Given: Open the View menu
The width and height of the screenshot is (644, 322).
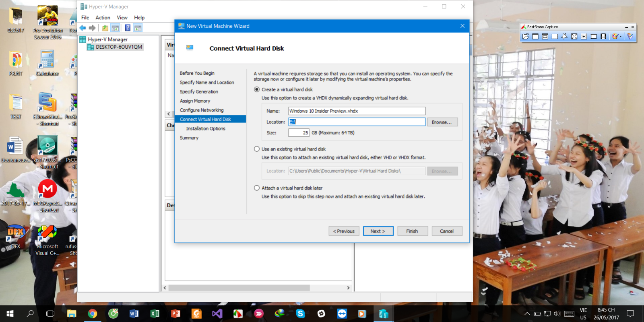Looking at the screenshot, I should [x=122, y=17].
